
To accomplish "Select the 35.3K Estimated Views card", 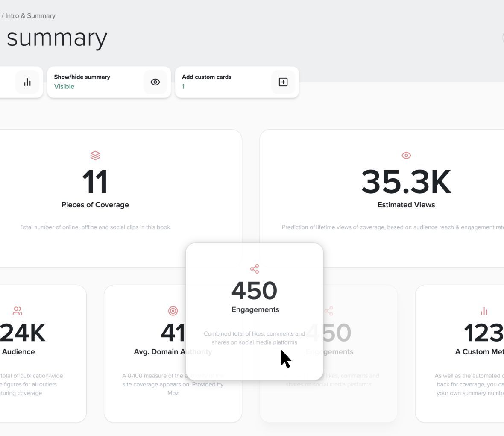I will point(382,198).
